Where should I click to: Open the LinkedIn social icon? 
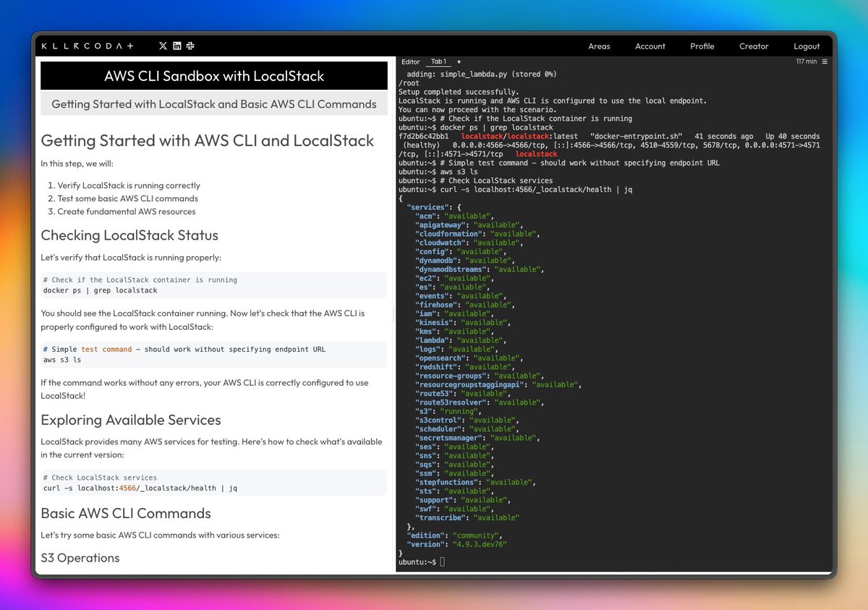pyautogui.click(x=177, y=46)
